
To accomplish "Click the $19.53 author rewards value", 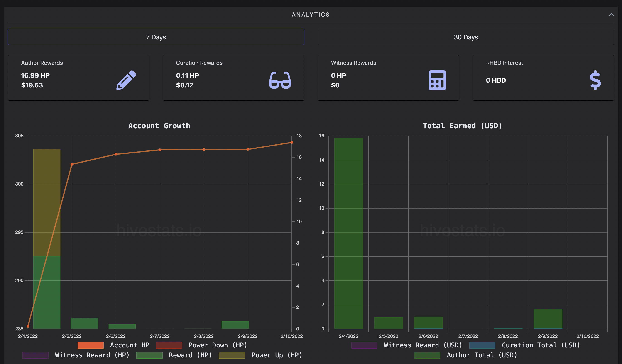I will (x=32, y=85).
